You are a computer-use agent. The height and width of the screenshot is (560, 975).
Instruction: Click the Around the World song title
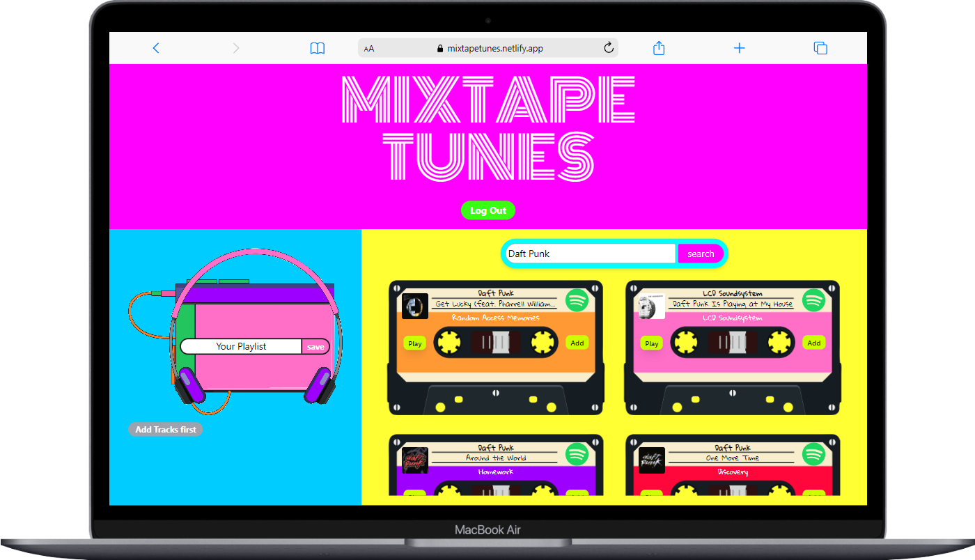tap(496, 458)
